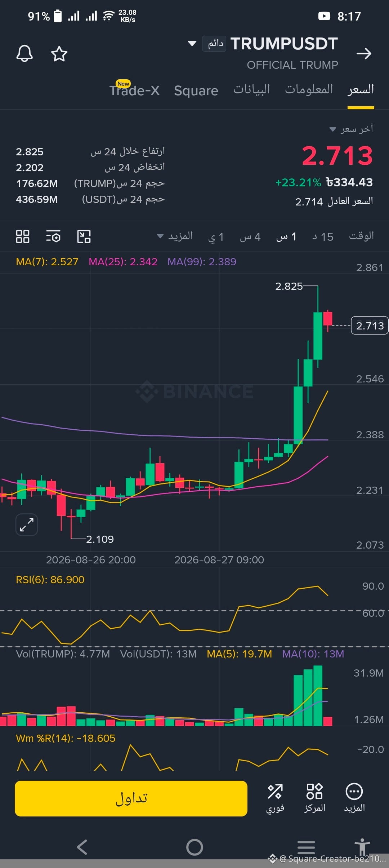Tap the large 2.713 last price
389x868 pixels.
point(337,156)
